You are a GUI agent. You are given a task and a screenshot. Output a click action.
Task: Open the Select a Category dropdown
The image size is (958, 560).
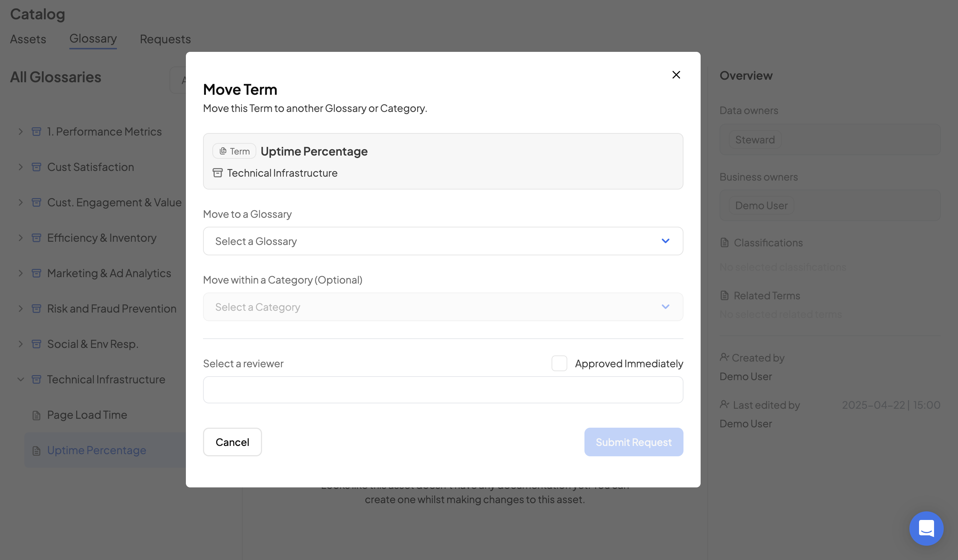coord(443,307)
